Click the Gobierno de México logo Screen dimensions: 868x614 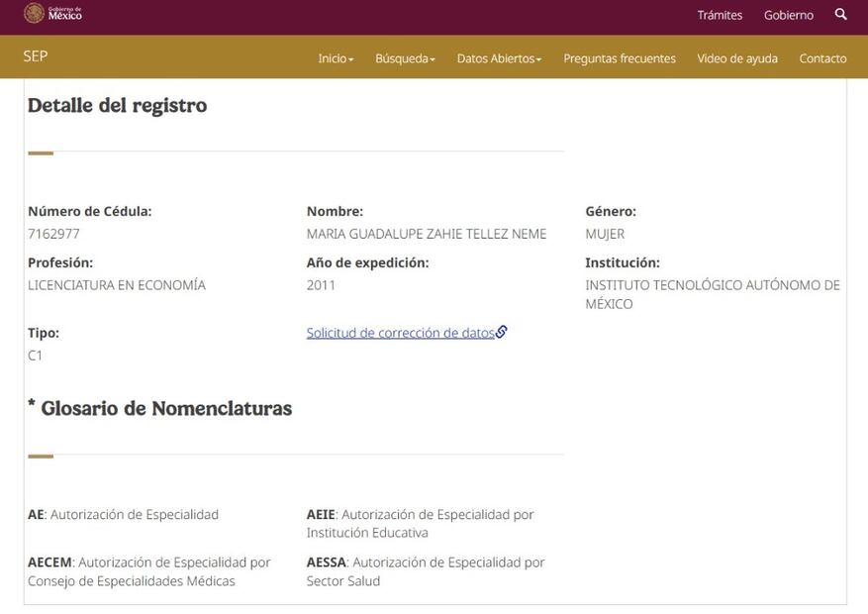53,14
